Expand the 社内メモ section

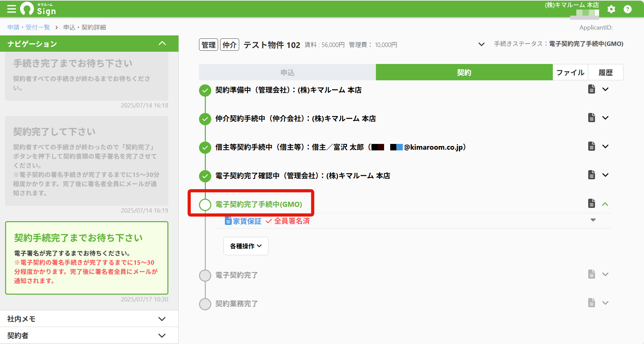162,319
